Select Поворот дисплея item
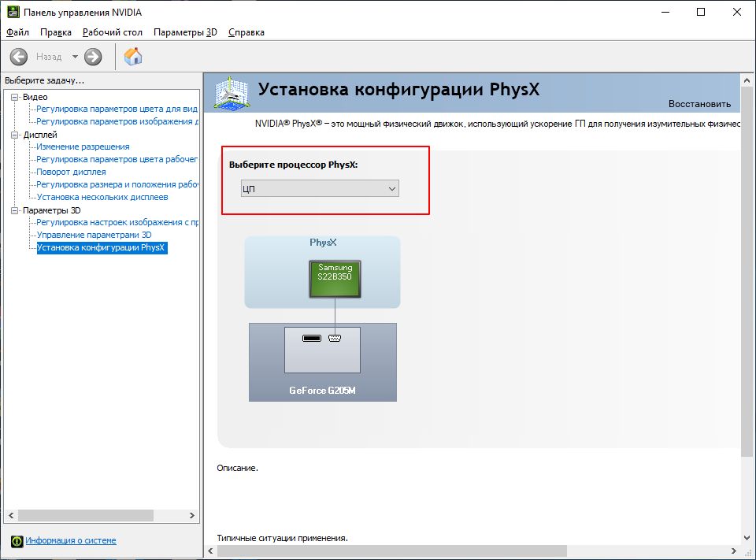Image resolution: width=756 pixels, height=560 pixels. pyautogui.click(x=72, y=172)
